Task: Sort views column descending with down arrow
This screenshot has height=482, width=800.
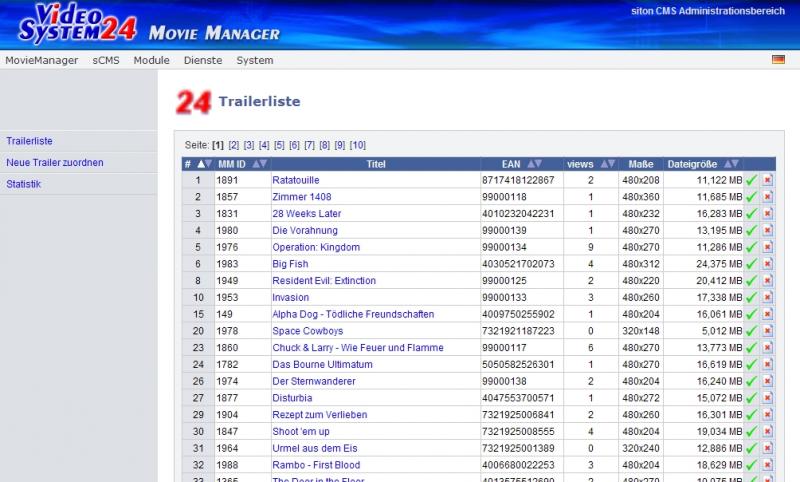Action: pyautogui.click(x=612, y=164)
